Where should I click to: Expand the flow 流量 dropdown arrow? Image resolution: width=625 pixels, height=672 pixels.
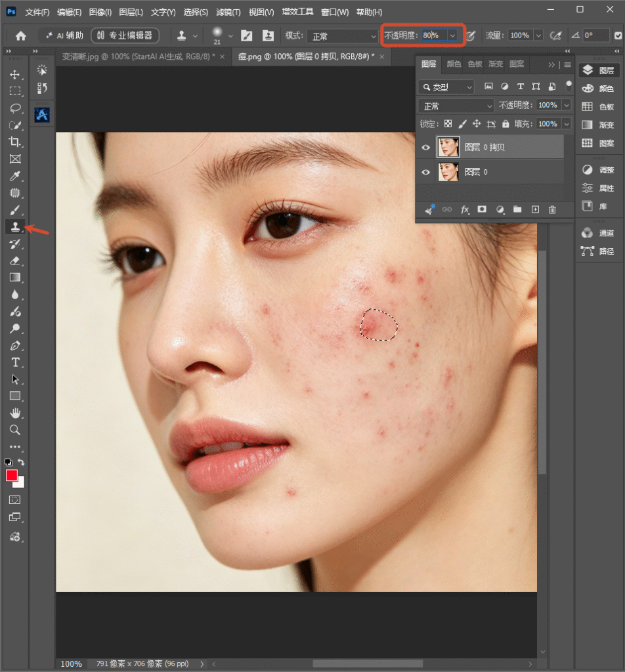tap(538, 35)
